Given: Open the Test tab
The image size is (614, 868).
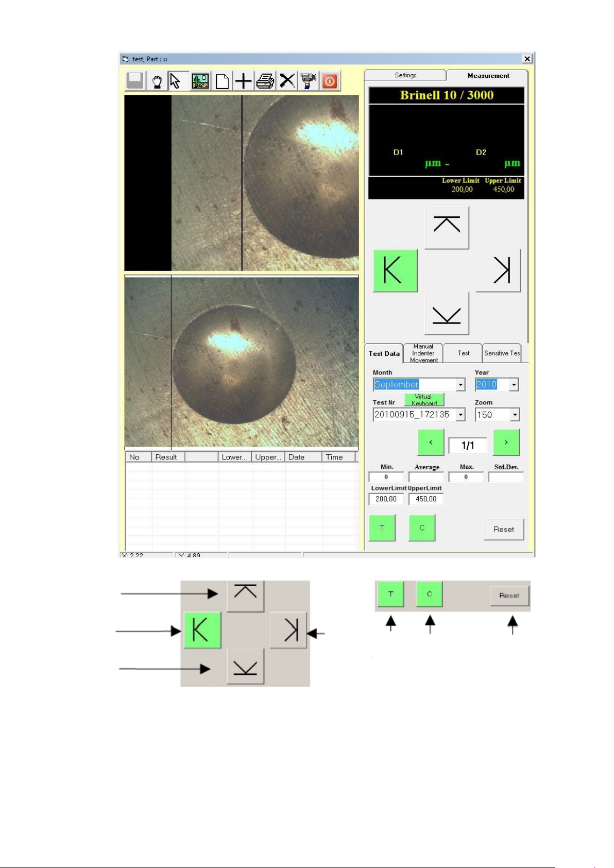Looking at the screenshot, I should (463, 353).
